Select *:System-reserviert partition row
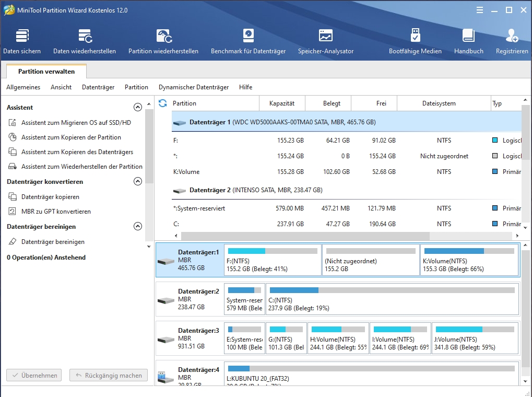The width and height of the screenshot is (532, 397). [x=347, y=208]
